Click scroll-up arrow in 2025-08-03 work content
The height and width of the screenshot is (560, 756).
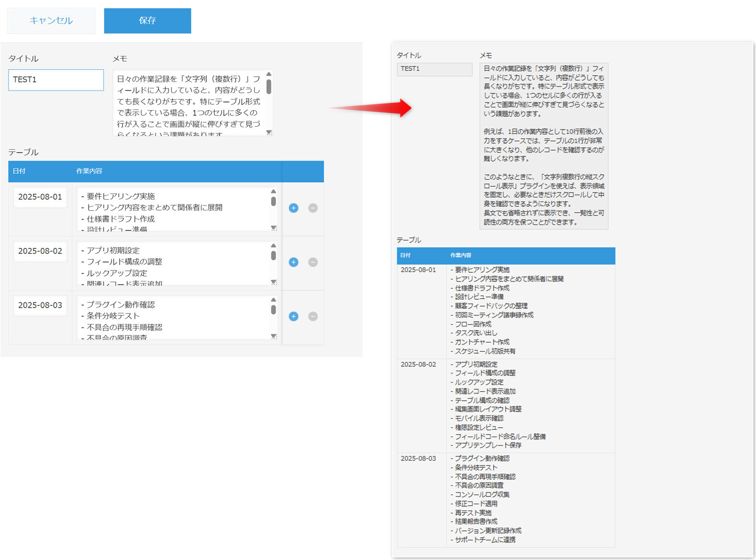coord(274,300)
